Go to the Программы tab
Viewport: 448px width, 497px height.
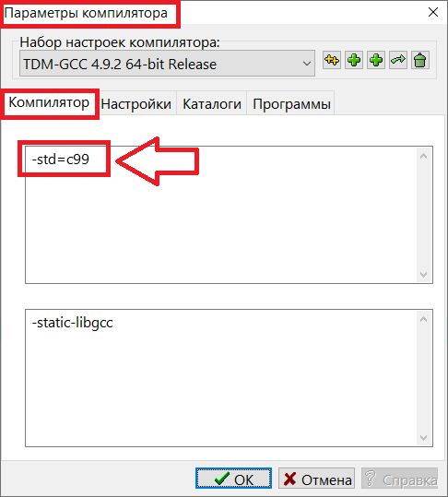point(291,104)
